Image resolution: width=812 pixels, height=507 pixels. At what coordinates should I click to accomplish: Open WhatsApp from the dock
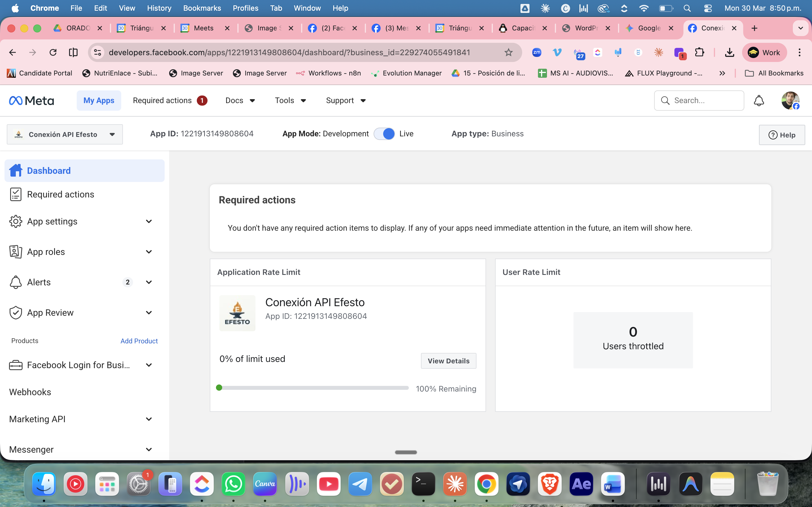coord(233,484)
